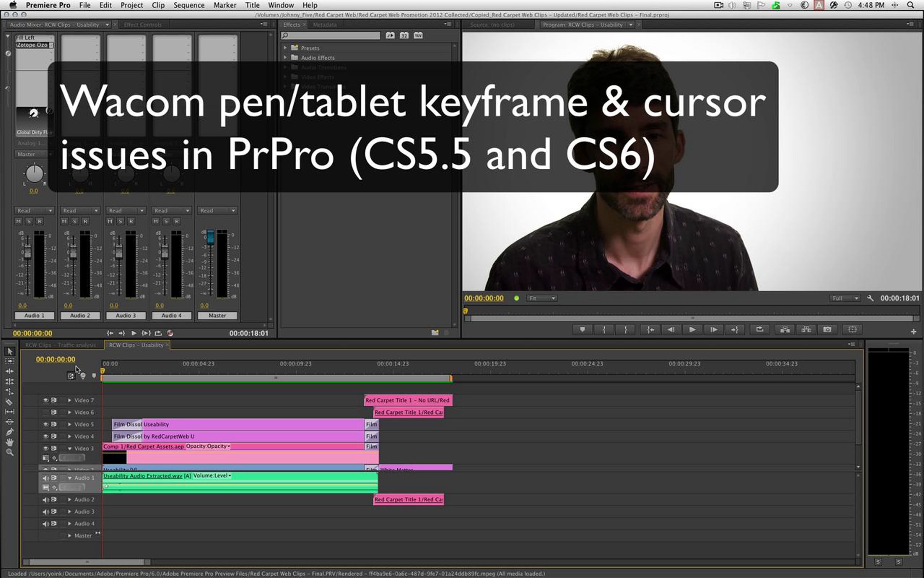
Task: Open Master channel automation Read dropdown
Action: (x=218, y=211)
